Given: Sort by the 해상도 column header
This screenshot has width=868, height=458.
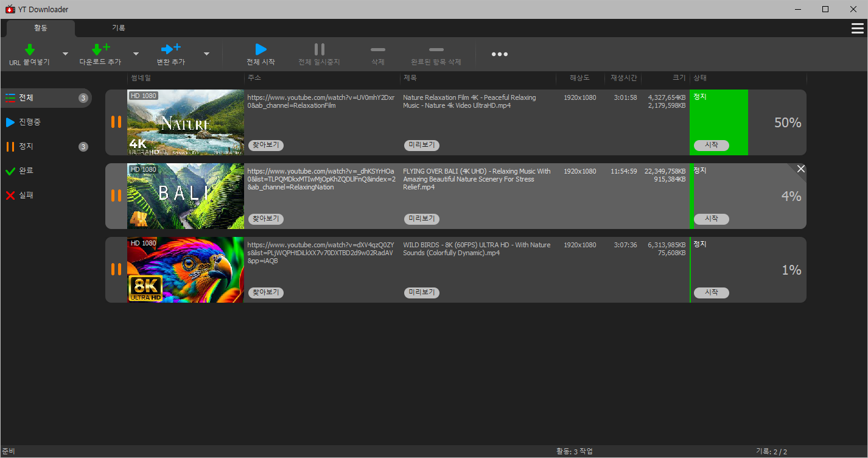Looking at the screenshot, I should tap(579, 78).
